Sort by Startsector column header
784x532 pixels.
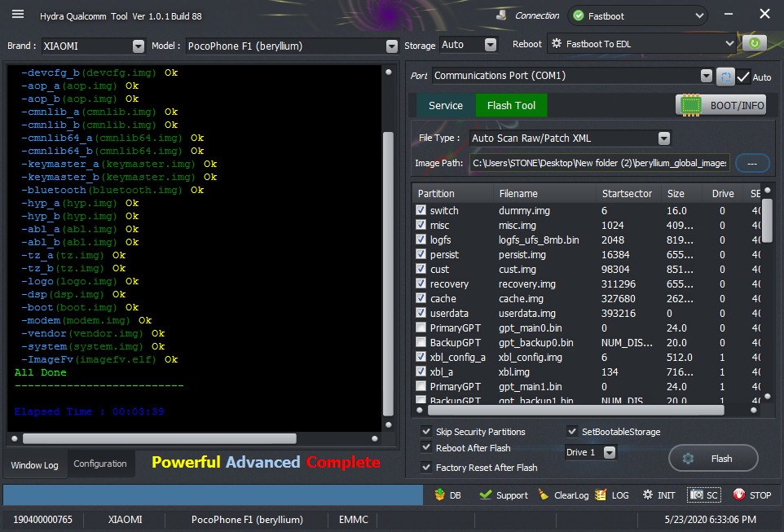point(627,194)
